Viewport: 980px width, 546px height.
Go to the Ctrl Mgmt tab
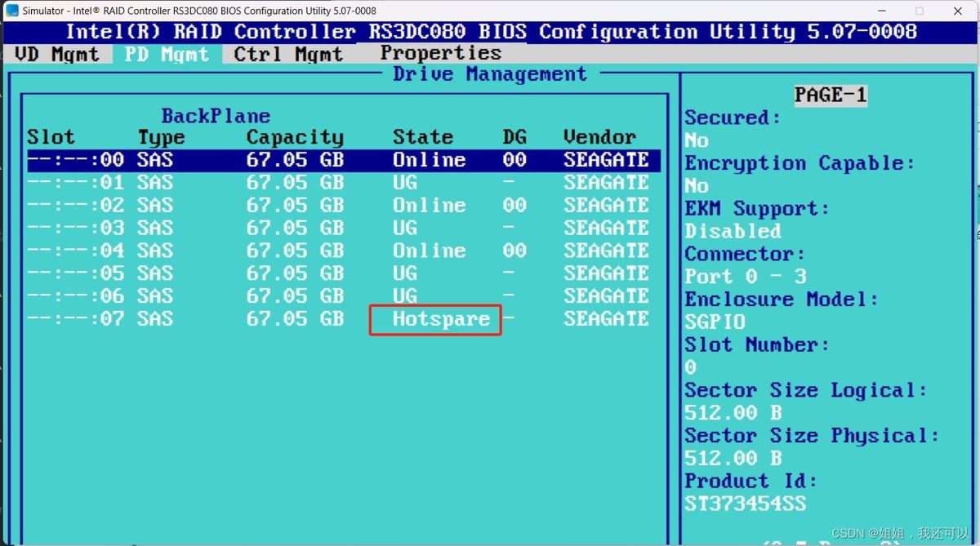point(288,54)
